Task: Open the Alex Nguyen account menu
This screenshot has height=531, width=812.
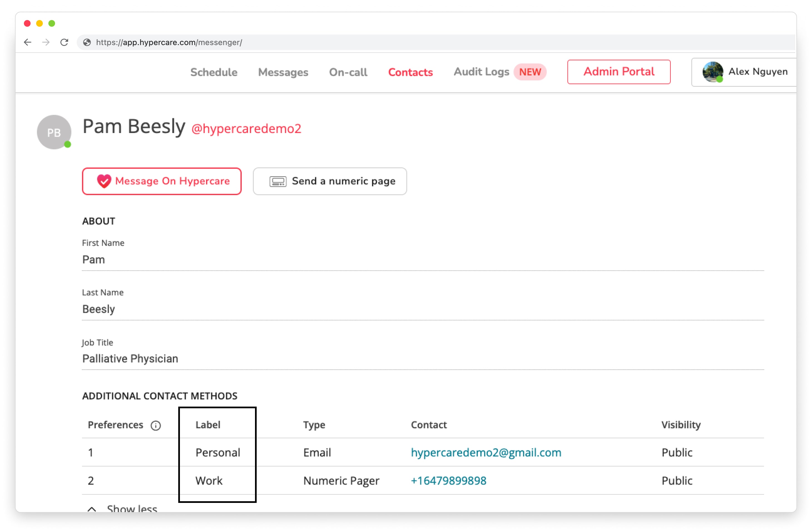Action: [744, 72]
